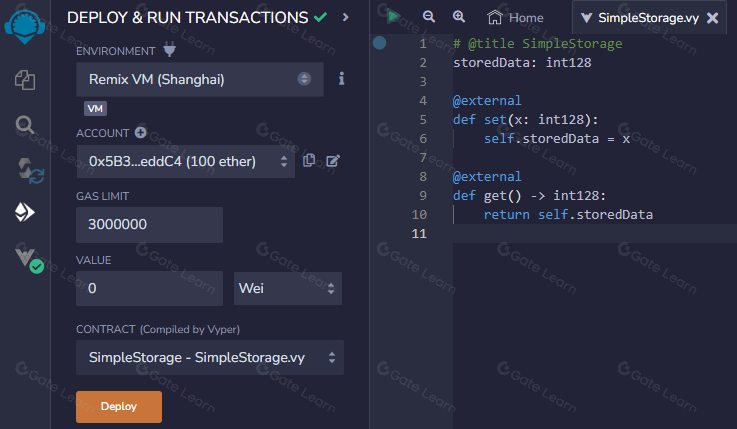The width and height of the screenshot is (737, 429).
Task: Open the Wei unit dropdown
Action: tap(288, 289)
